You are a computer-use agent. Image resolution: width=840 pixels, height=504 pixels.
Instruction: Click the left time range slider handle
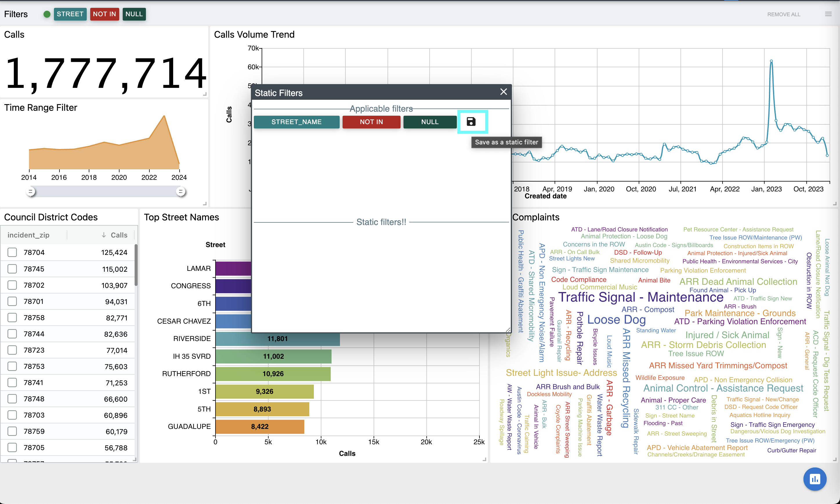pos(30,192)
